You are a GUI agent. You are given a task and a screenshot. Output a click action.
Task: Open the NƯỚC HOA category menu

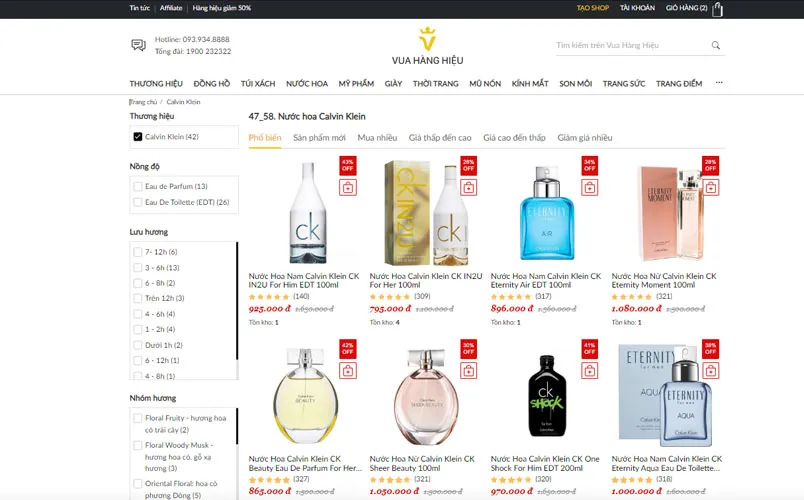point(307,84)
